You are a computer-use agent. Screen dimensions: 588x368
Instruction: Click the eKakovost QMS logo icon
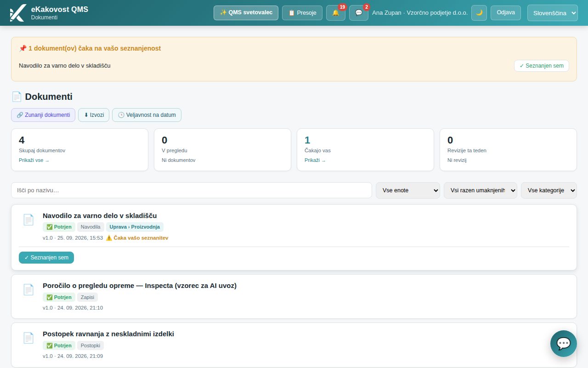pos(17,13)
